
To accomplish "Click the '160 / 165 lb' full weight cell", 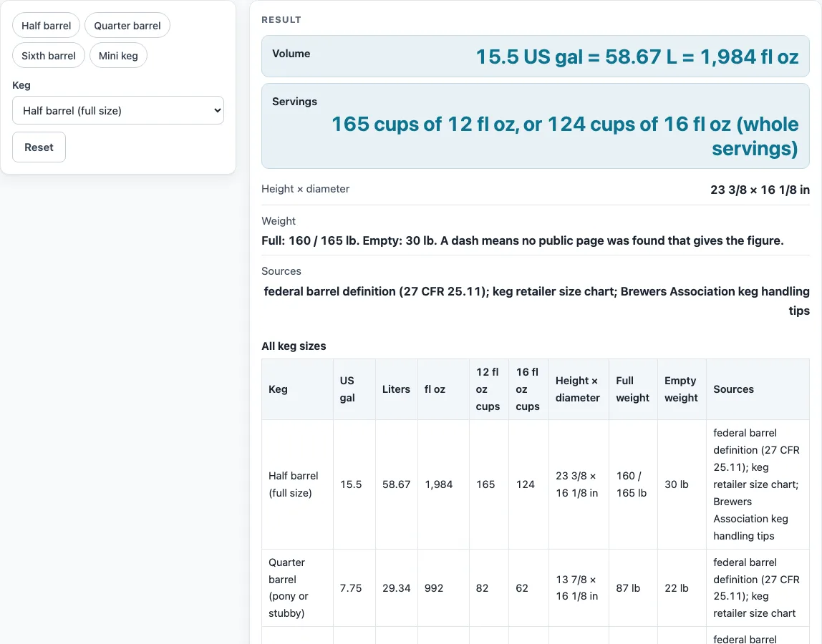I will [633, 484].
